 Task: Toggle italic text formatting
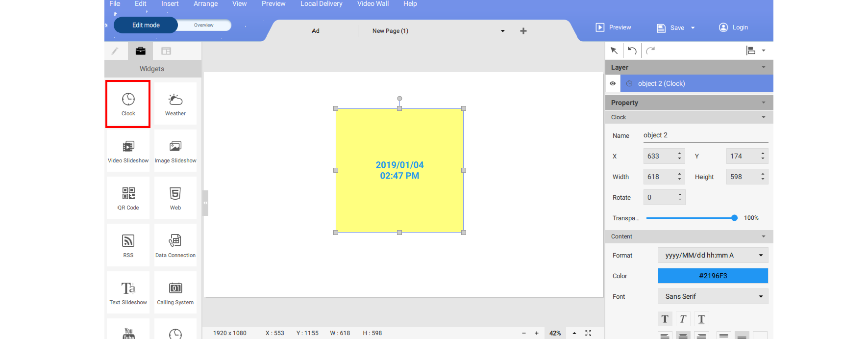coord(683,319)
